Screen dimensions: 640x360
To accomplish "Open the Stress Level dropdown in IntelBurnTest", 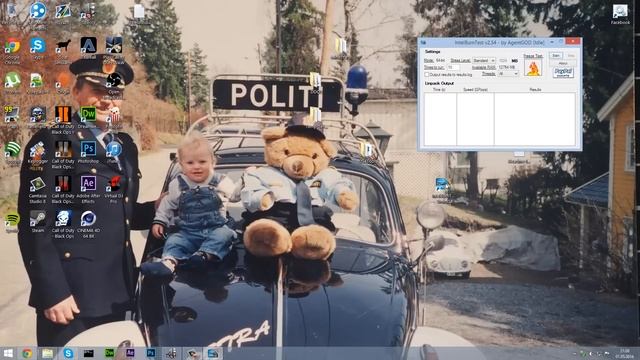I will coord(484,60).
